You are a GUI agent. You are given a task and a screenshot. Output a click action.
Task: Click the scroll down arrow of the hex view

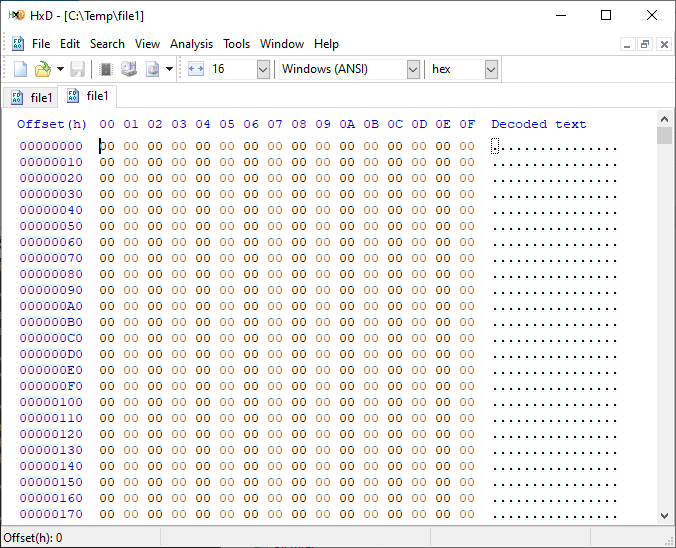(664, 516)
